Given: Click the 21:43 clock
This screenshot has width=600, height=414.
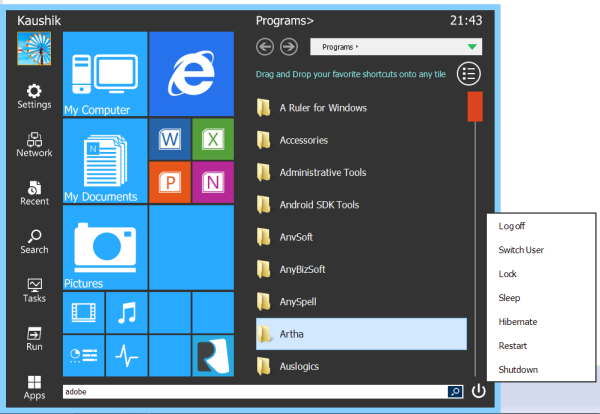Looking at the screenshot, I should [466, 20].
